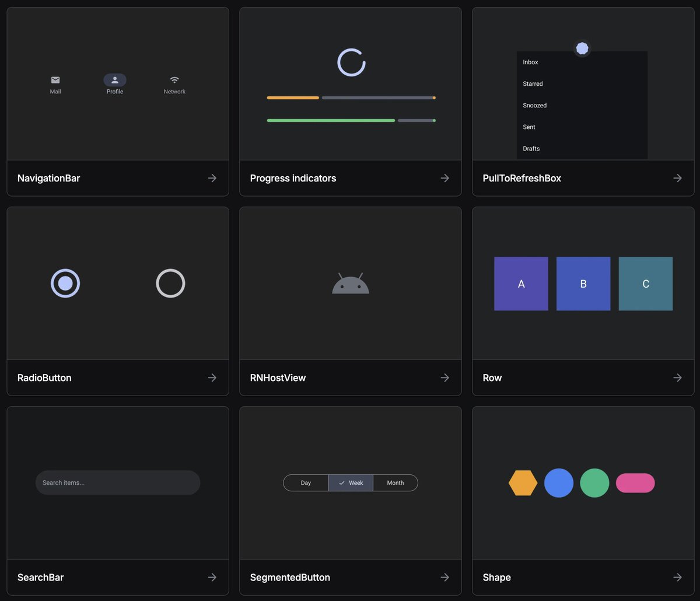Open the Row card title
Screen dimensions: 700x601
(x=492, y=378)
